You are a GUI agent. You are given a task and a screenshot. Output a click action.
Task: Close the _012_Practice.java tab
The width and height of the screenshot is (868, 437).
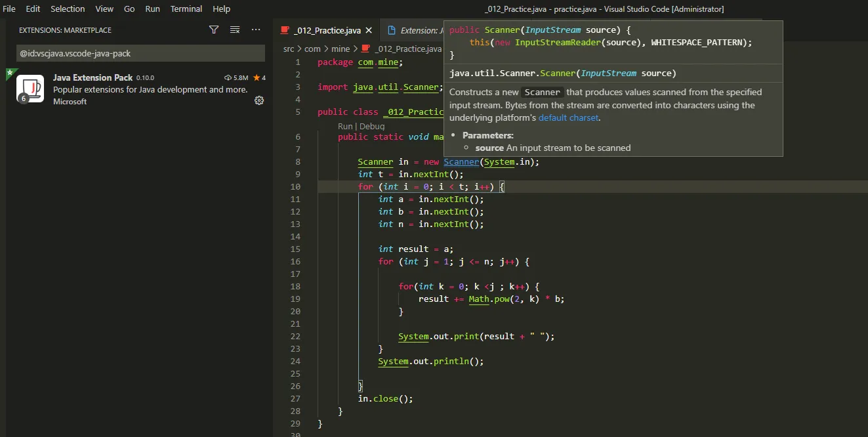(x=369, y=30)
